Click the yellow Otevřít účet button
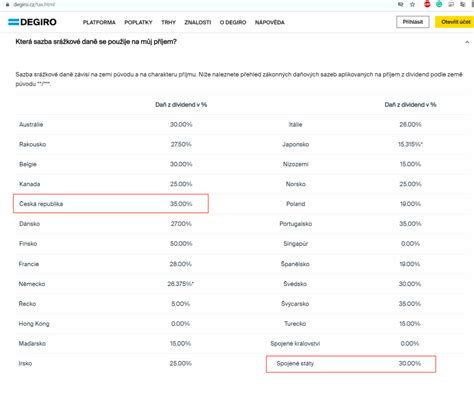 [x=455, y=22]
